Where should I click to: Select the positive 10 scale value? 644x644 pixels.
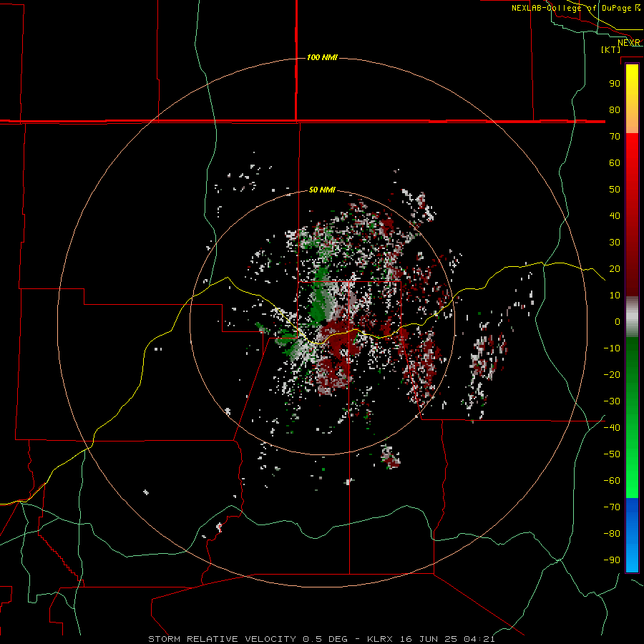click(615, 296)
